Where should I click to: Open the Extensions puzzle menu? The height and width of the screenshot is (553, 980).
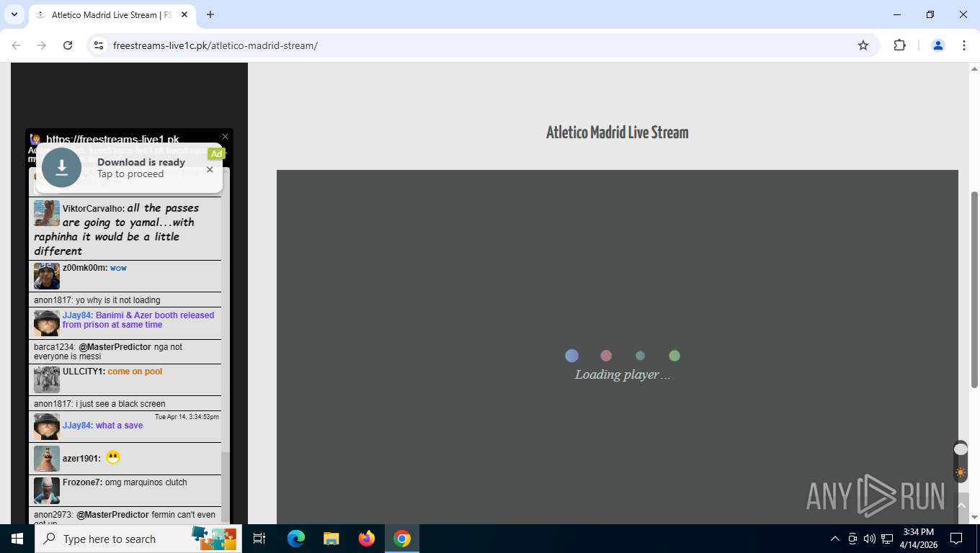(899, 45)
